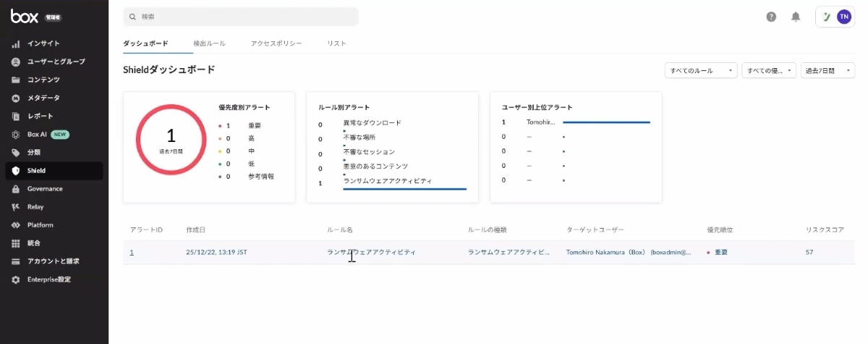Click the Box AI icon
Image resolution: width=868 pixels, height=344 pixels.
click(15, 134)
